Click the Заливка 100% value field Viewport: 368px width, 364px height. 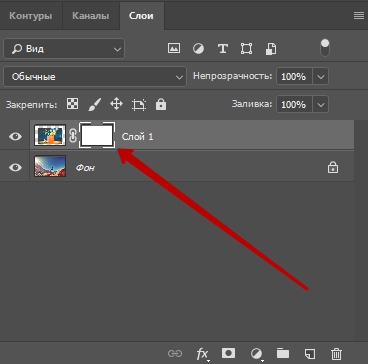(x=294, y=105)
